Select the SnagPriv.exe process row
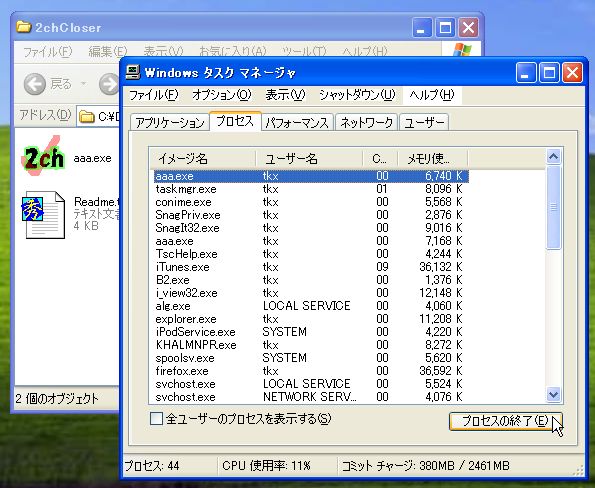This screenshot has height=488, width=595. (x=311, y=215)
